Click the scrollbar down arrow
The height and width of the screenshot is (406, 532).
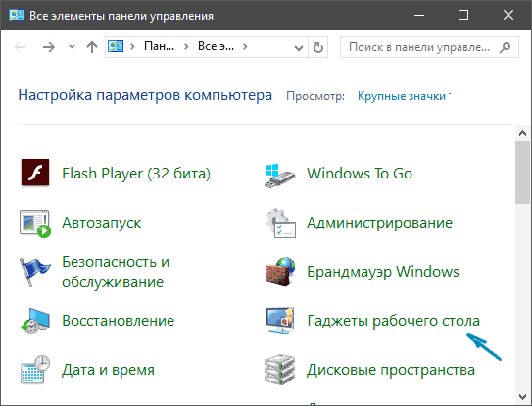522,396
